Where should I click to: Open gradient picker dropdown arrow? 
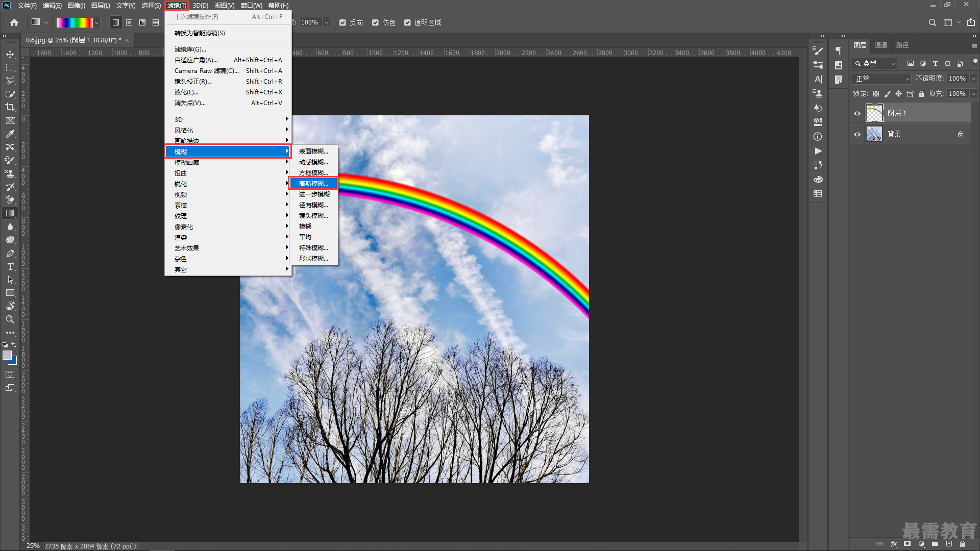pos(96,22)
